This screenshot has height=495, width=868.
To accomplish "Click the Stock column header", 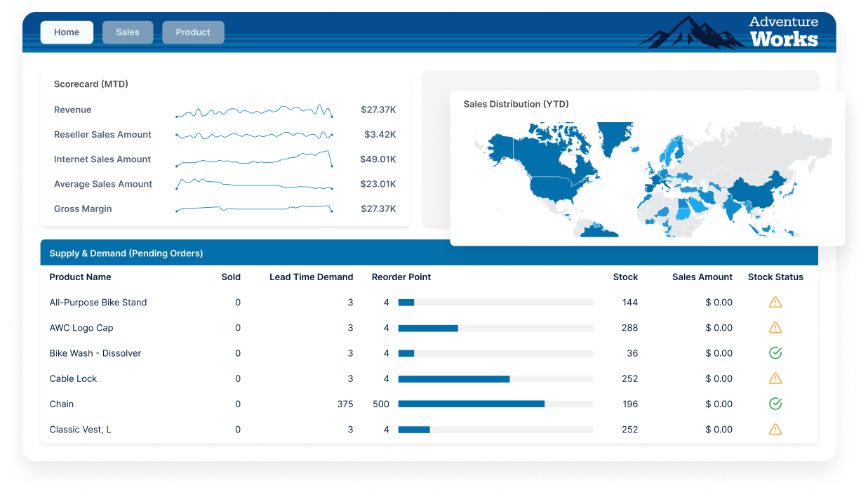I will pyautogui.click(x=625, y=277).
